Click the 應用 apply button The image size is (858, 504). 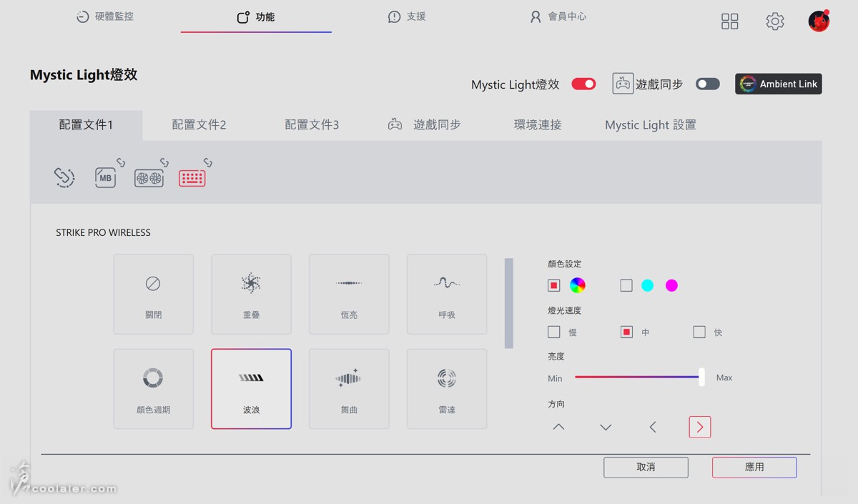point(754,468)
